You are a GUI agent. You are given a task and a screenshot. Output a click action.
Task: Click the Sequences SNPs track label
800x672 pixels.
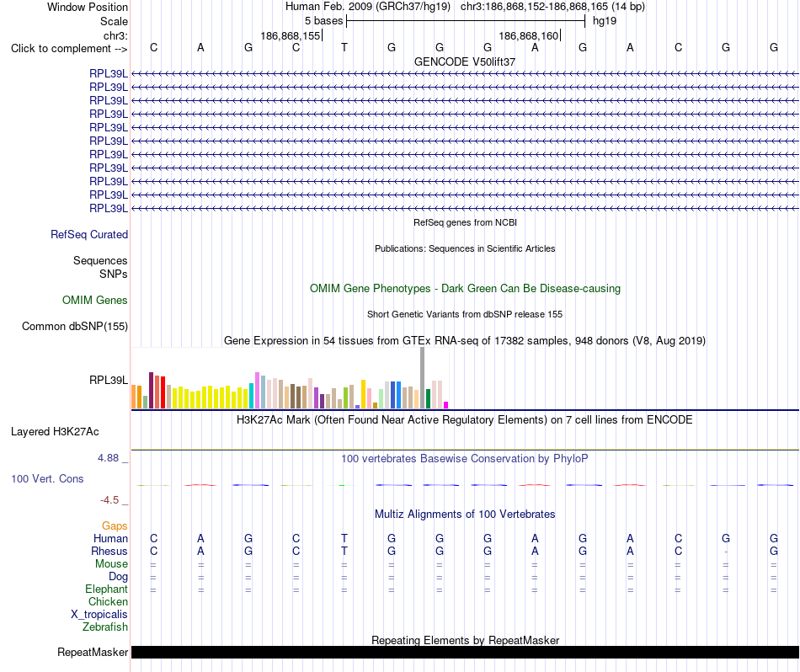click(100, 268)
